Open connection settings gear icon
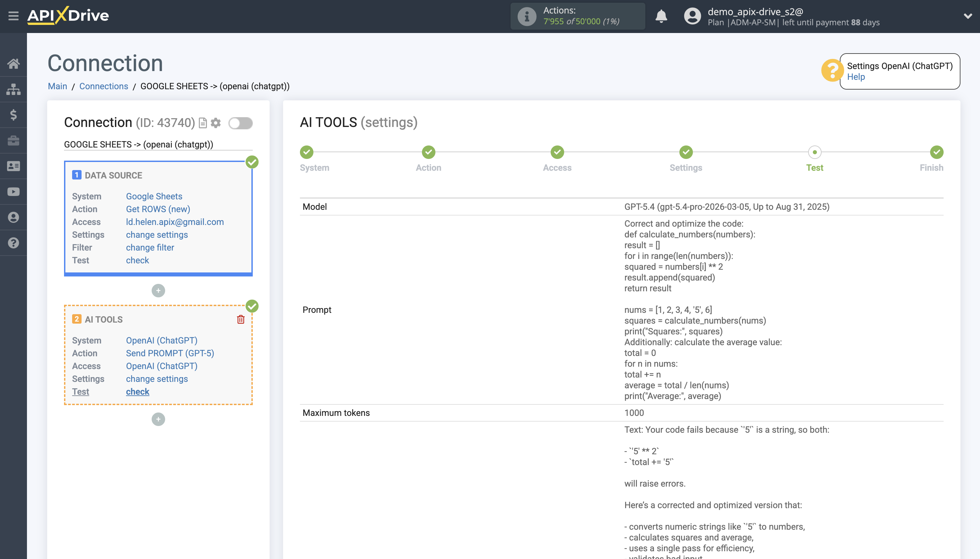This screenshot has width=980, height=559. (x=216, y=123)
